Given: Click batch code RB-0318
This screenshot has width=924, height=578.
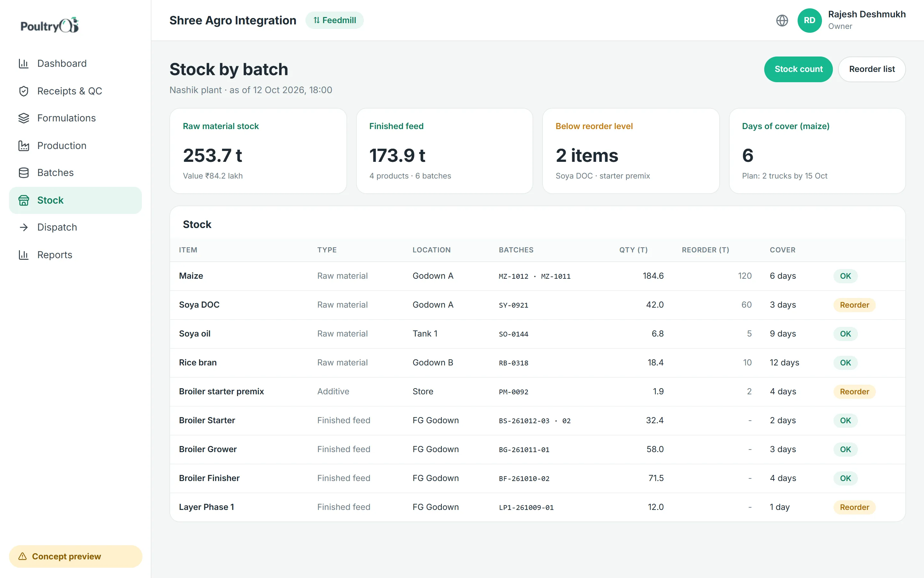Looking at the screenshot, I should click(513, 363).
